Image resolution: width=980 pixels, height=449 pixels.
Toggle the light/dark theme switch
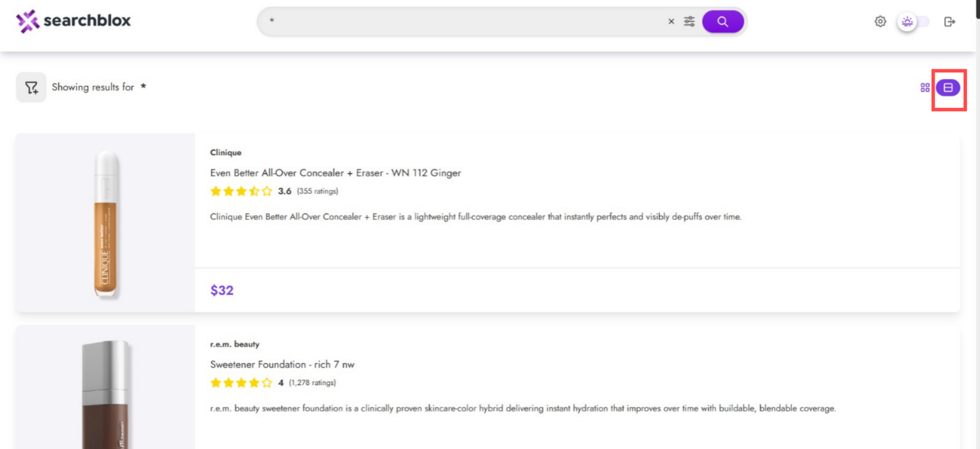click(913, 22)
